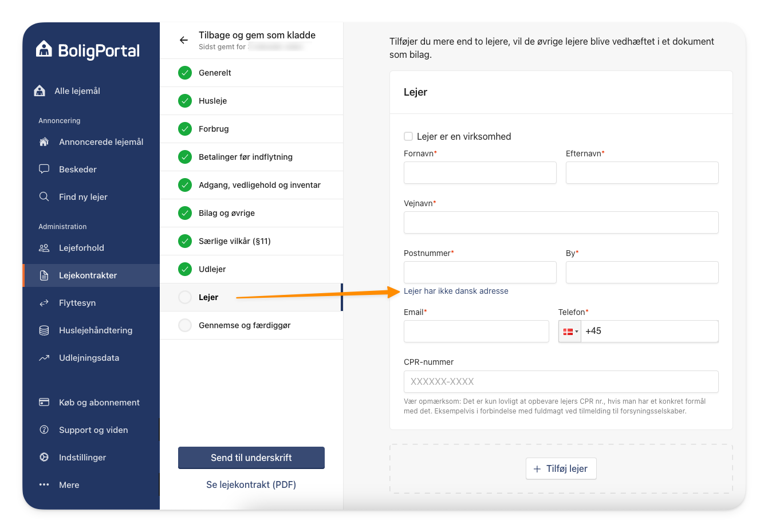This screenshot has height=532, width=768.
Task: Switch to the Udlejer step
Action: [213, 269]
